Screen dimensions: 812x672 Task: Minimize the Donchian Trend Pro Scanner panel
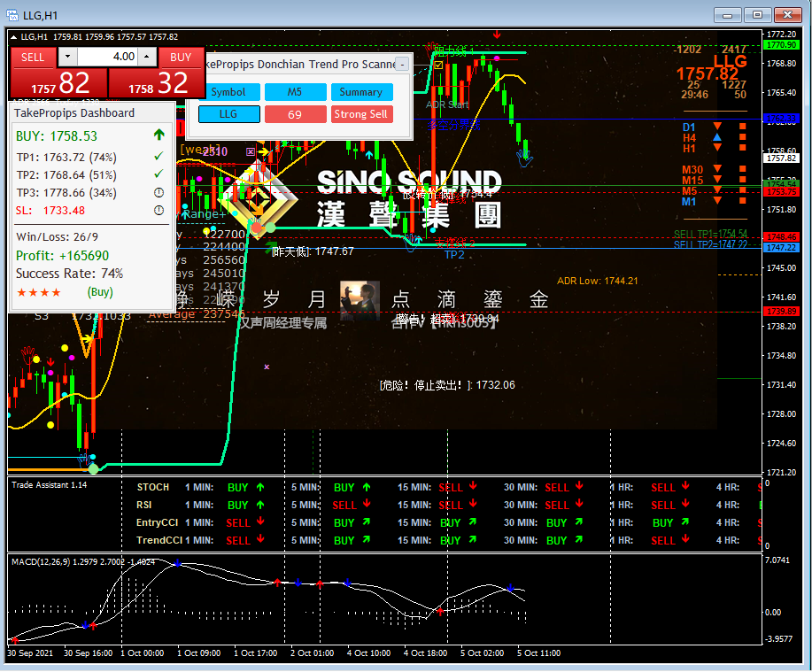click(402, 65)
